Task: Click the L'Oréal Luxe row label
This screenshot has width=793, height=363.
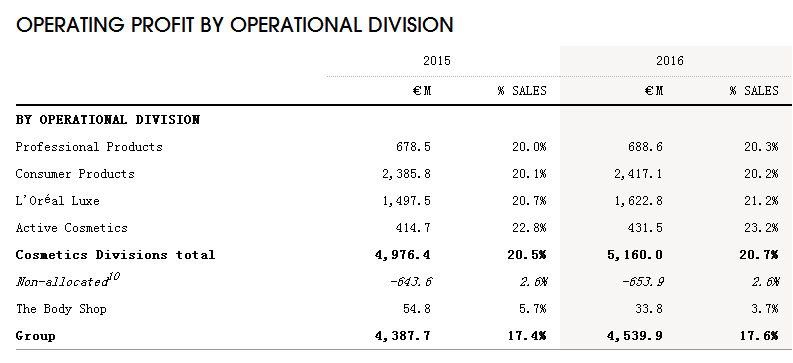Action: [58, 201]
